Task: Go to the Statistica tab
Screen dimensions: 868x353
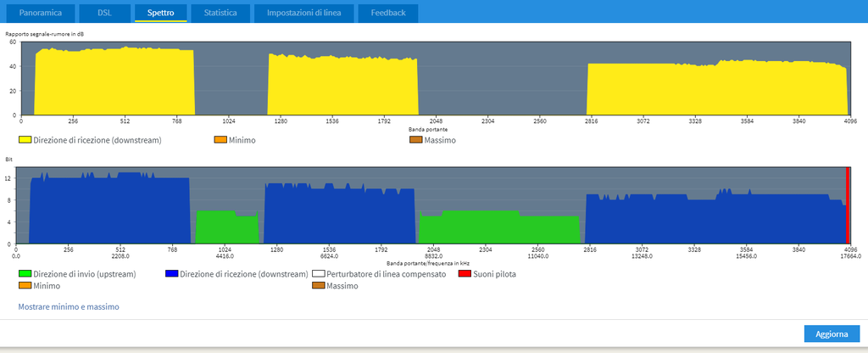Action: point(220,13)
